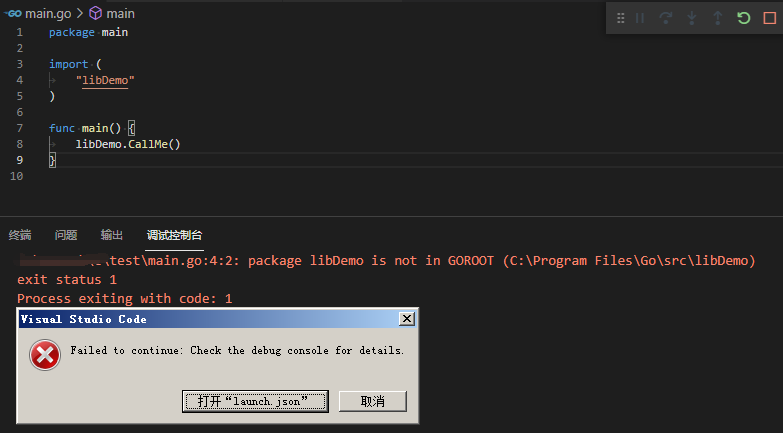Image resolution: width=783 pixels, height=433 pixels.
Task: Click the 取消 button
Action: coord(373,401)
